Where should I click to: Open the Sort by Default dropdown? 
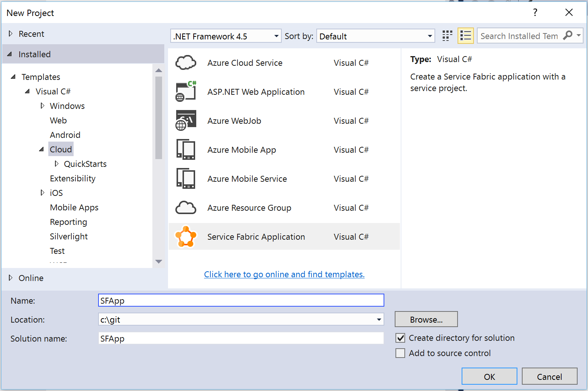click(x=375, y=36)
